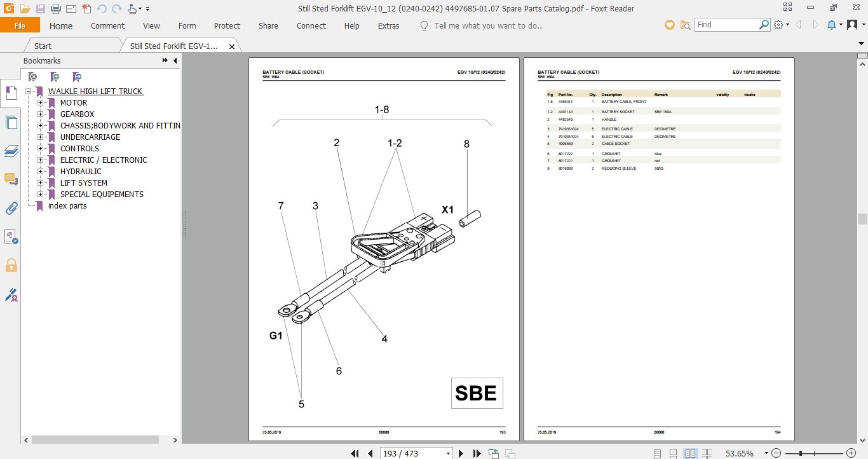This screenshot has height=459, width=868.
Task: Click the folder search icon beside Find
Action: [x=685, y=25]
